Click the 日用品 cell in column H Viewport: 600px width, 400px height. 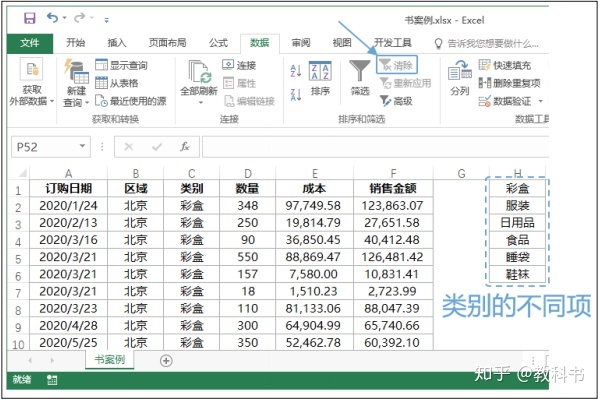[x=517, y=223]
